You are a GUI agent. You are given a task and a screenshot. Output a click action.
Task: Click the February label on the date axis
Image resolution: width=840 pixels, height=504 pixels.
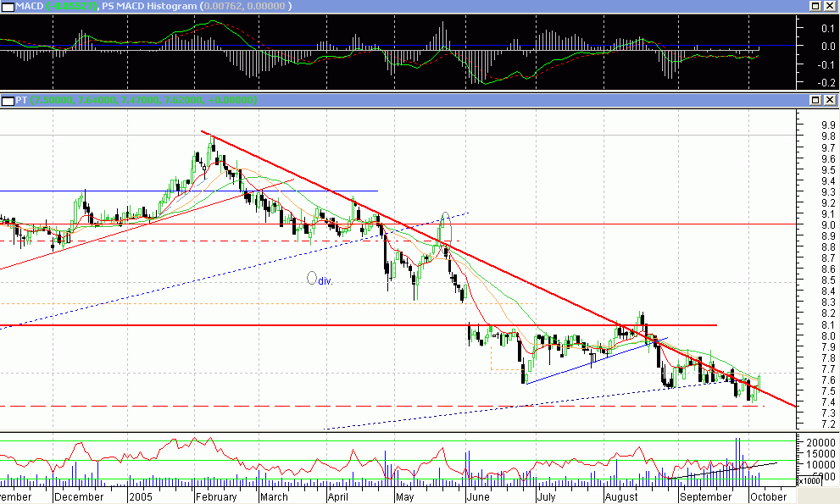point(216,497)
